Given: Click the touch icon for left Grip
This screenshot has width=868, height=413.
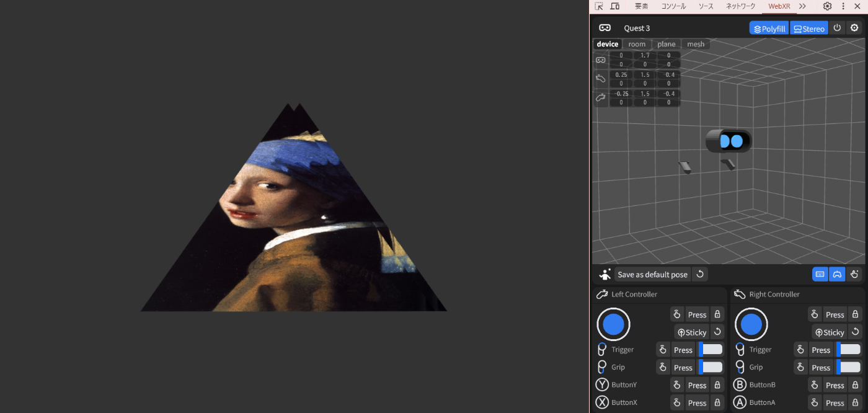Looking at the screenshot, I should [663, 367].
